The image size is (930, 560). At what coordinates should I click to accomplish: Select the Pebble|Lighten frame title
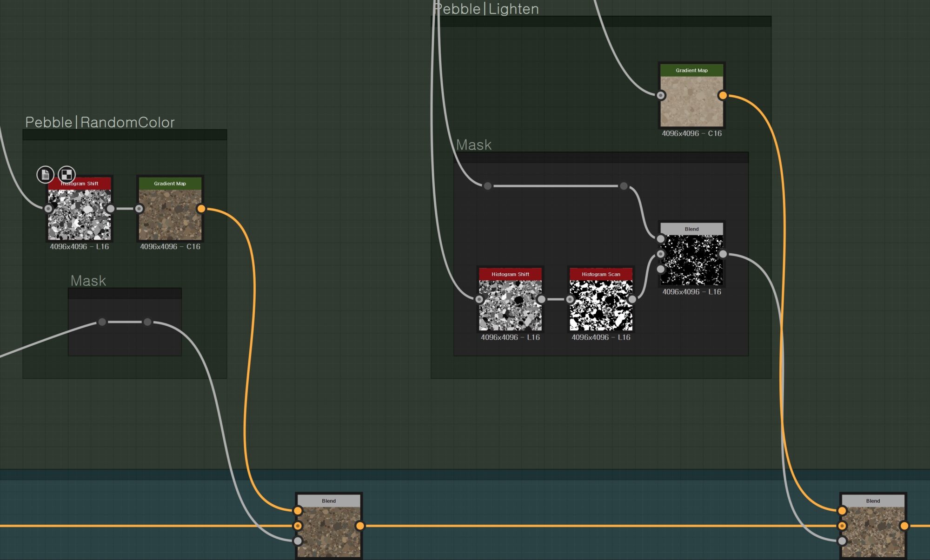pos(486,9)
